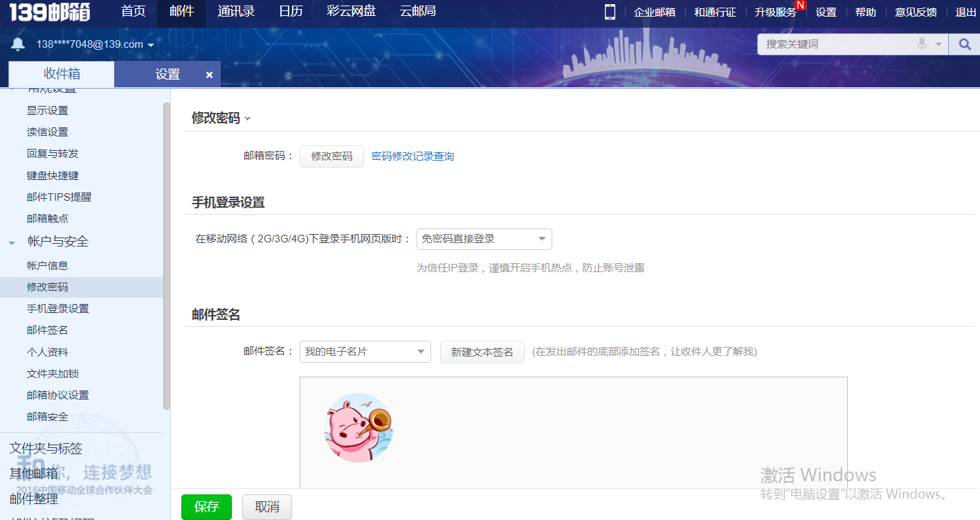Click the 退出 logout link
This screenshot has width=980, height=520.
click(965, 12)
